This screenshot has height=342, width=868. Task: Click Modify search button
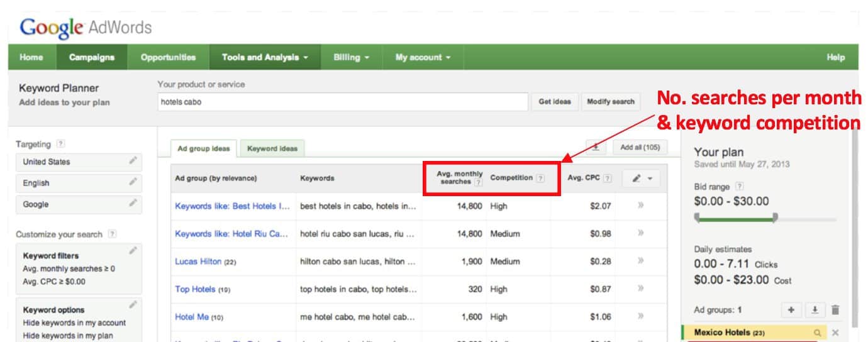coord(611,101)
